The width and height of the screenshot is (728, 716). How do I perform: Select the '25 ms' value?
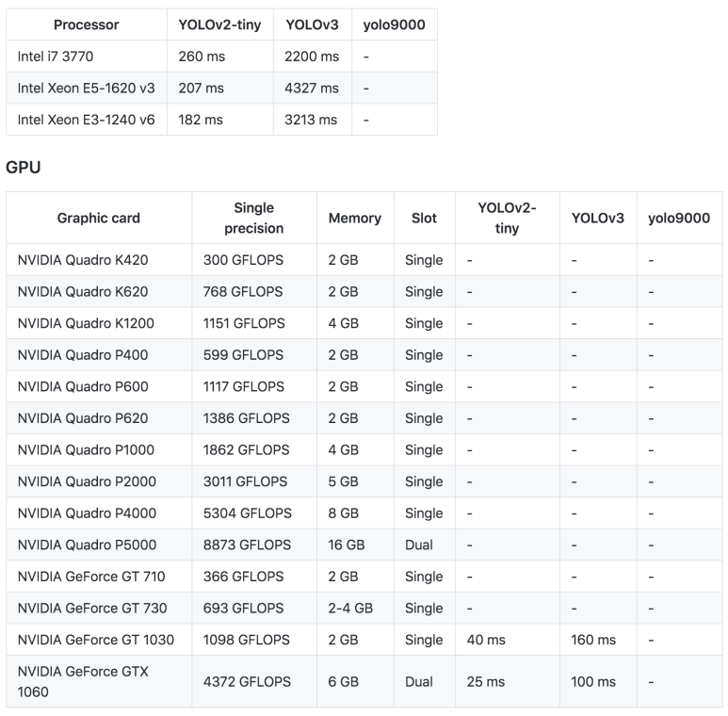click(x=486, y=682)
